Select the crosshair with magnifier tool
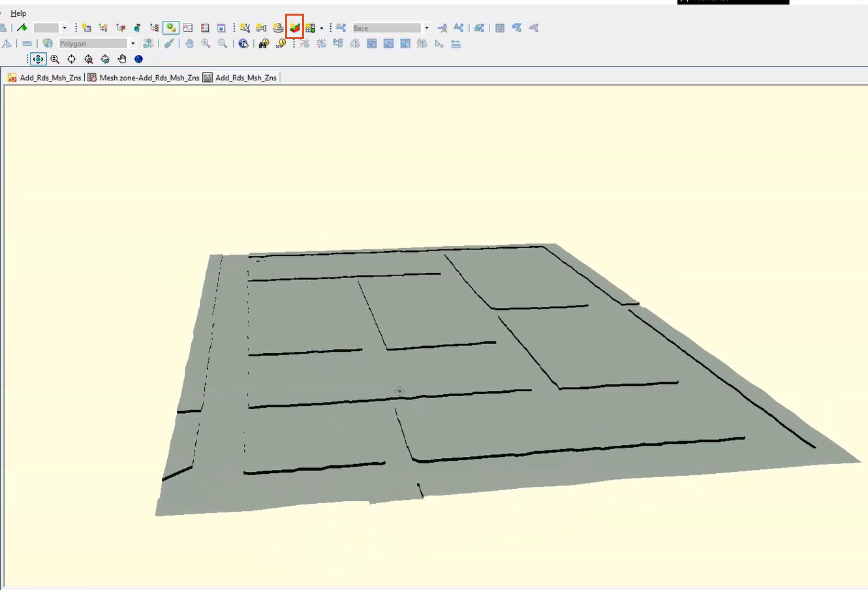This screenshot has height=590, width=868. (89, 59)
